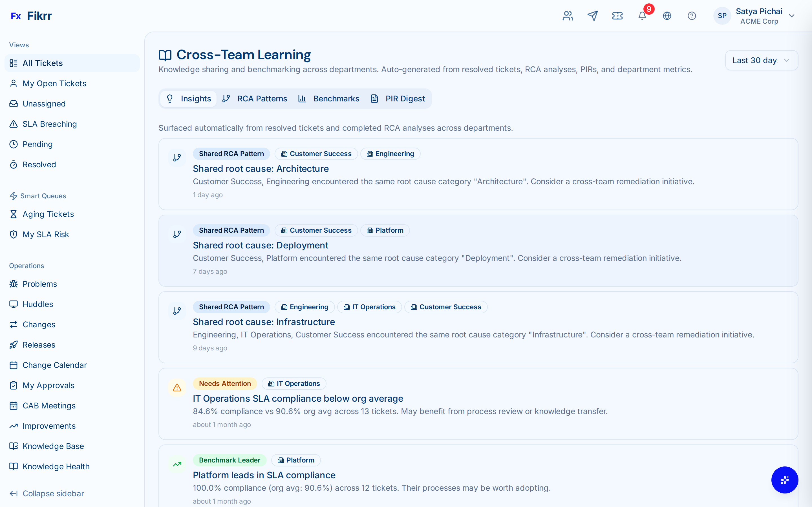
Task: Select the Customer Success tag on Architecture card
Action: coord(316,154)
